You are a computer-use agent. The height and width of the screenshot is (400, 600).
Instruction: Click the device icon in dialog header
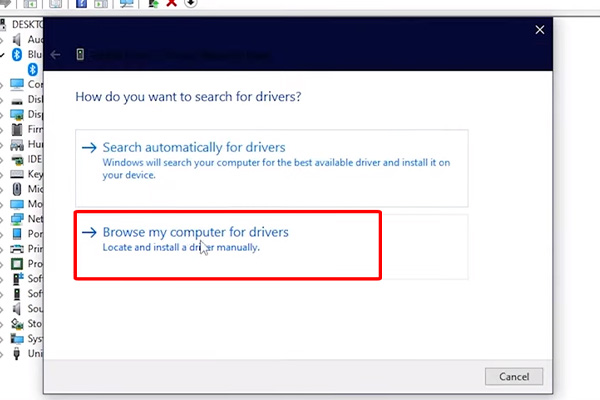point(80,54)
